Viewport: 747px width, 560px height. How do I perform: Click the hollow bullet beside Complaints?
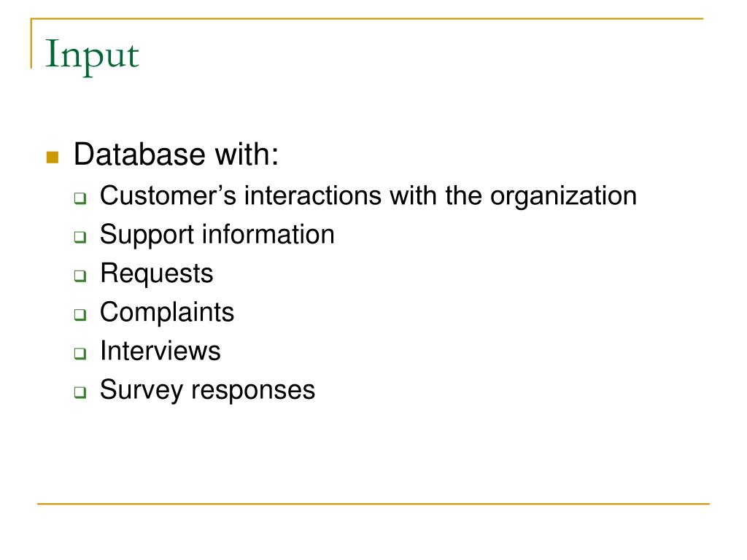click(80, 315)
